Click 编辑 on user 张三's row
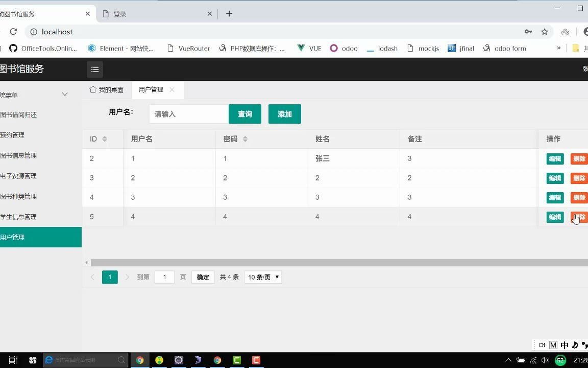 (555, 158)
